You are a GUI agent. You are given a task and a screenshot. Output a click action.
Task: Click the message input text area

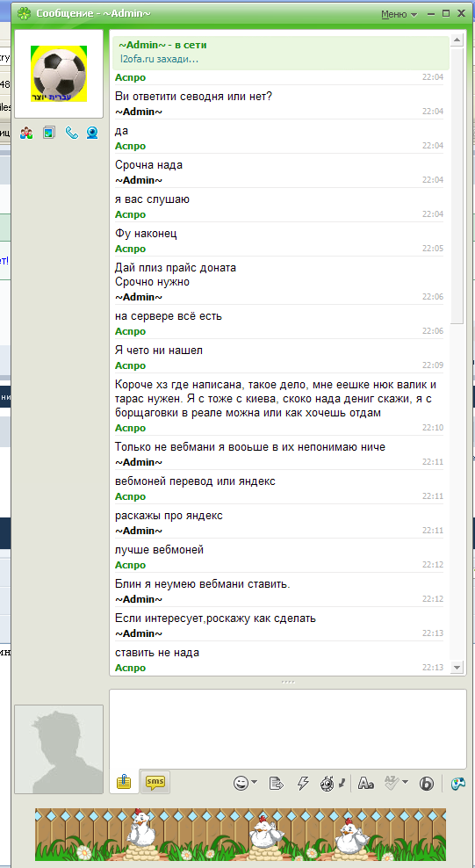tap(287, 728)
